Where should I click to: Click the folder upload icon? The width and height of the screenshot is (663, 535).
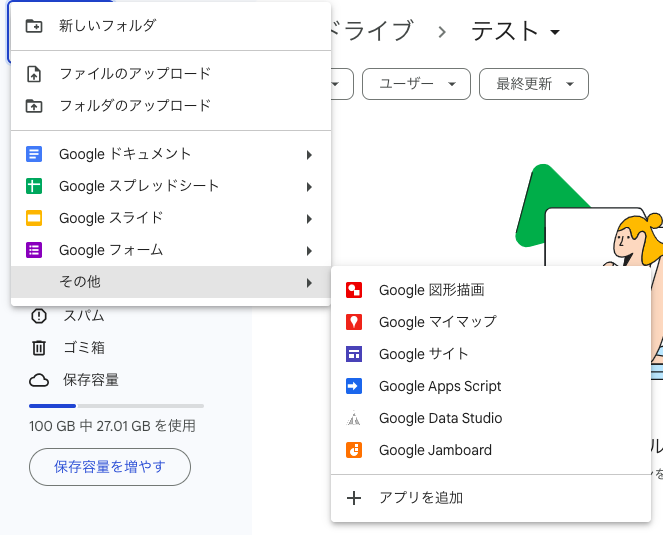point(34,106)
